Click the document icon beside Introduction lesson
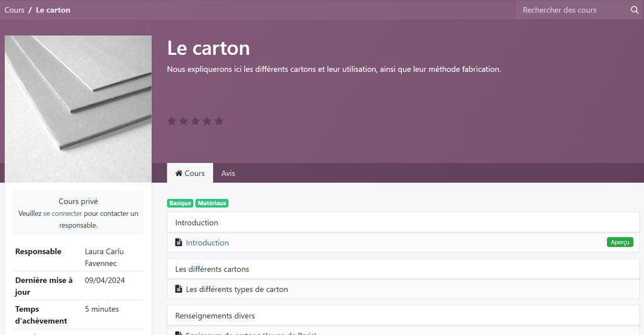 [x=179, y=242]
